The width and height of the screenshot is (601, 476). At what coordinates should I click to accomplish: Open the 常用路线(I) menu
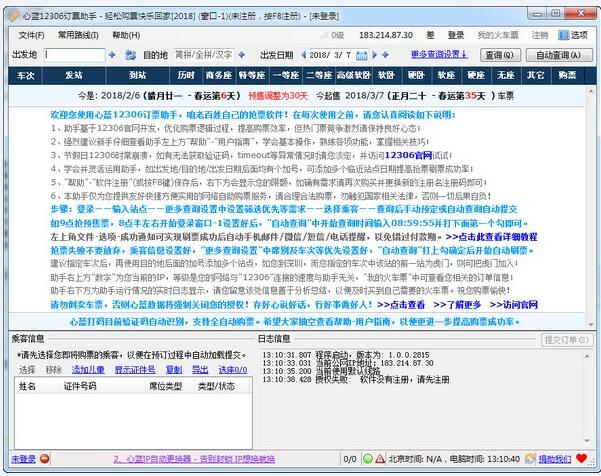[x=78, y=35]
